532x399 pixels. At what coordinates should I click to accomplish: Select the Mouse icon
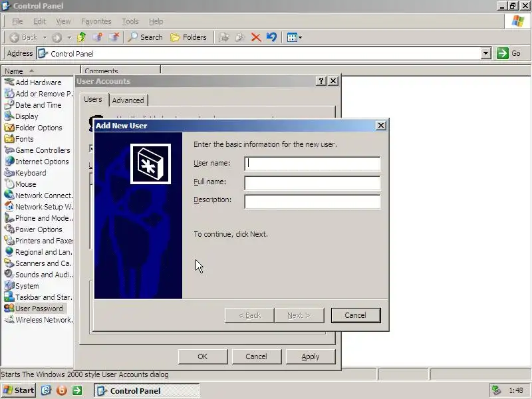pyautogui.click(x=9, y=184)
